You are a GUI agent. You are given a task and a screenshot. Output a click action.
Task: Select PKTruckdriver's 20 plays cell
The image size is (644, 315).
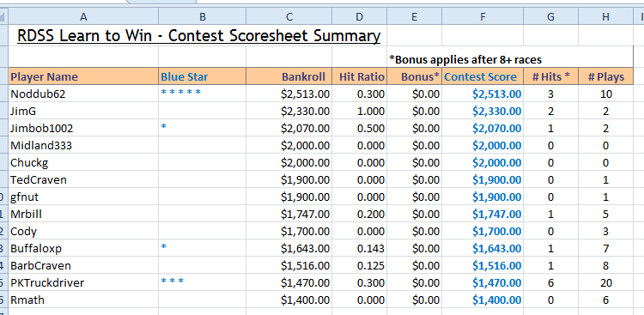click(606, 283)
